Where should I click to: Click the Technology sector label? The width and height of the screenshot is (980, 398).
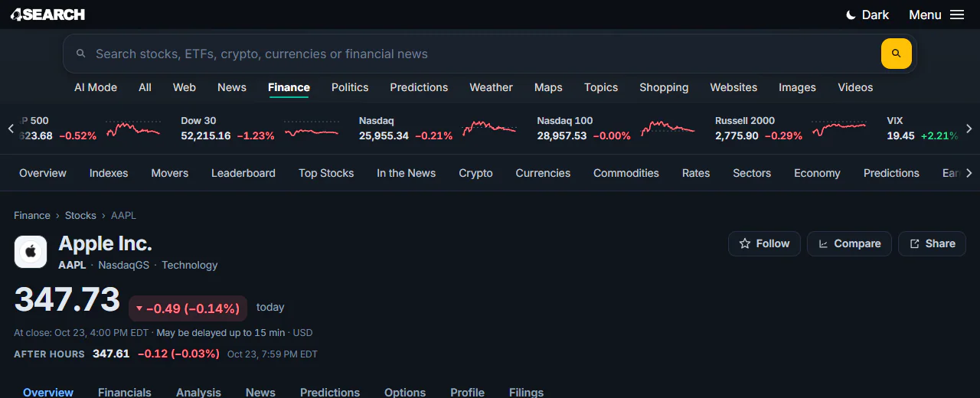(x=190, y=265)
